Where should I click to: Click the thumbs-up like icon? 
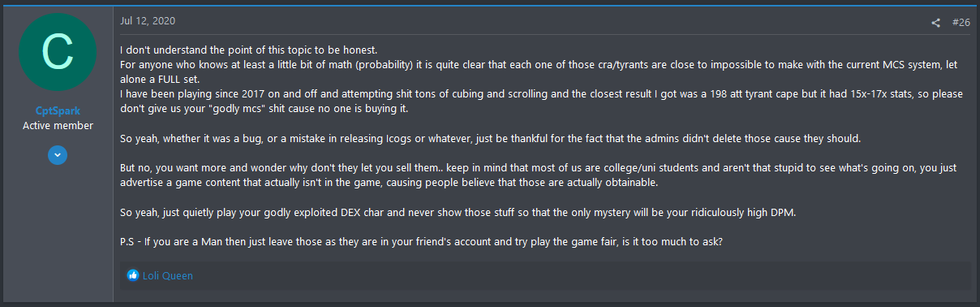tap(133, 275)
